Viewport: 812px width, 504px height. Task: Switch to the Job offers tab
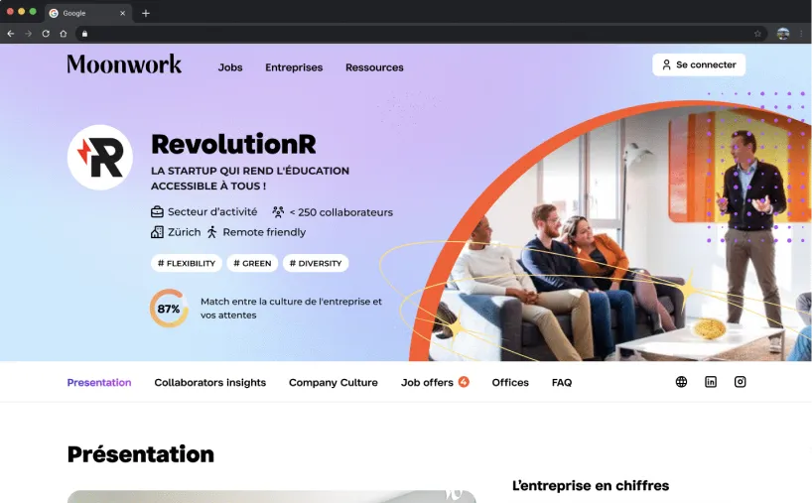427,382
